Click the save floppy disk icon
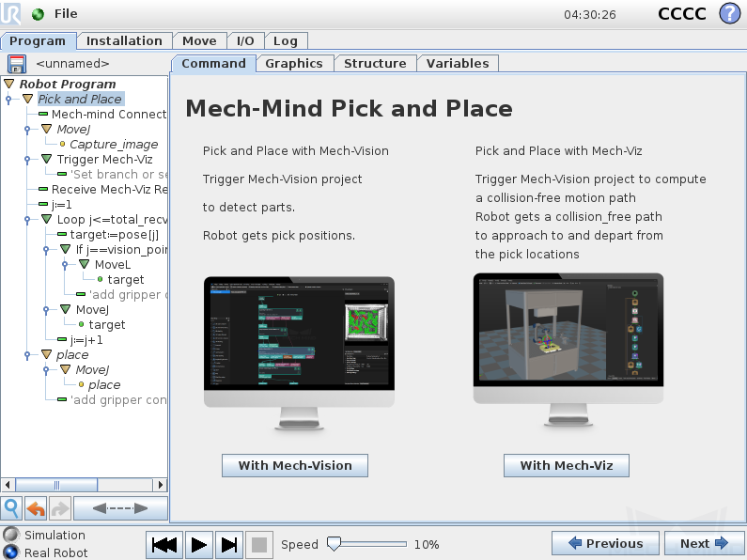The image size is (747, 560). 16,64
